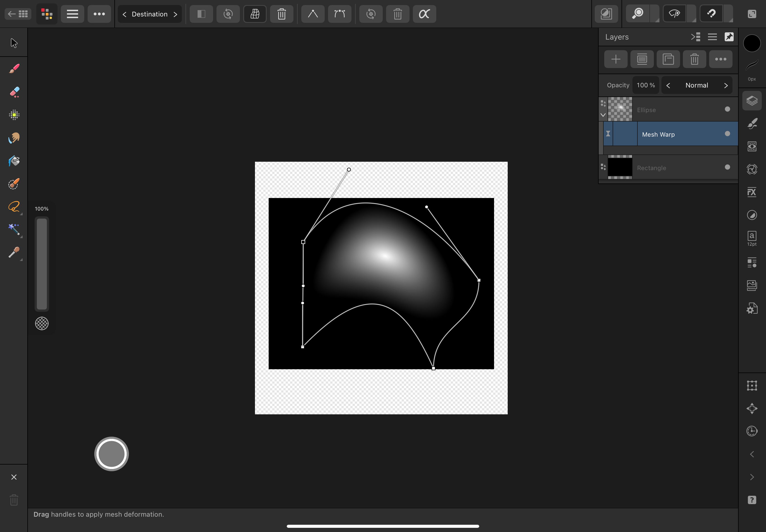Screen dimensions: 766x532
Task: Open the document hamburger menu
Action: (x=72, y=14)
